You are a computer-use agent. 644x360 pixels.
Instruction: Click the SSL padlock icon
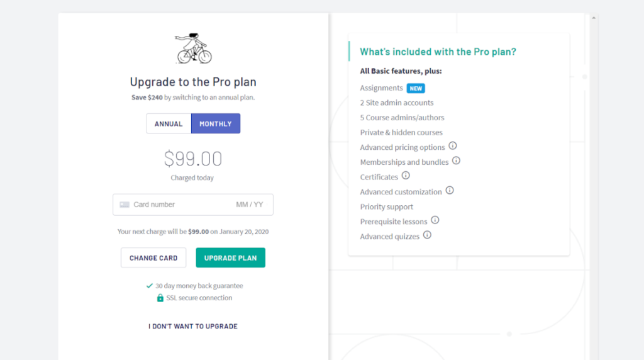(x=160, y=298)
